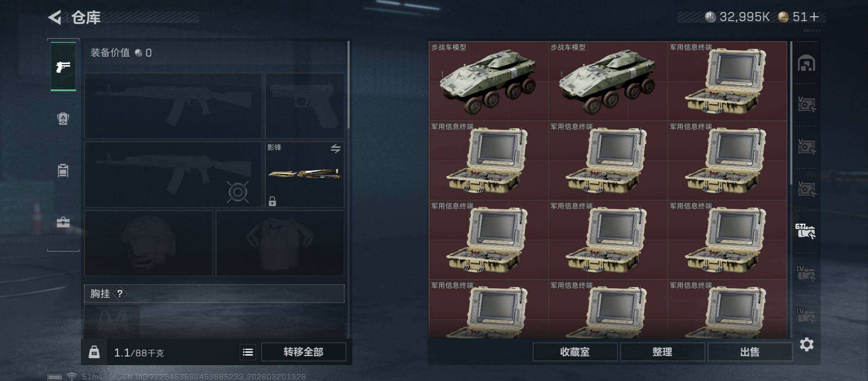Toggle the list view icon beside 转移全部
The image size is (868, 381).
[248, 352]
